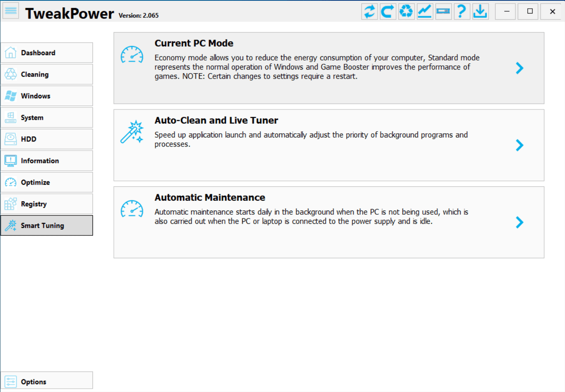Select the Smart Tuning wand icon in sidebar
Image resolution: width=565 pixels, height=392 pixels.
[x=11, y=225]
